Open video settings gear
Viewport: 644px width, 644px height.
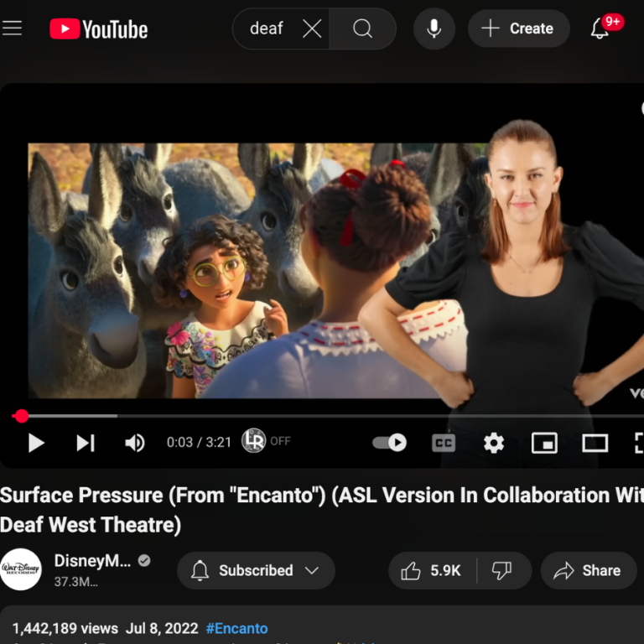tap(494, 443)
